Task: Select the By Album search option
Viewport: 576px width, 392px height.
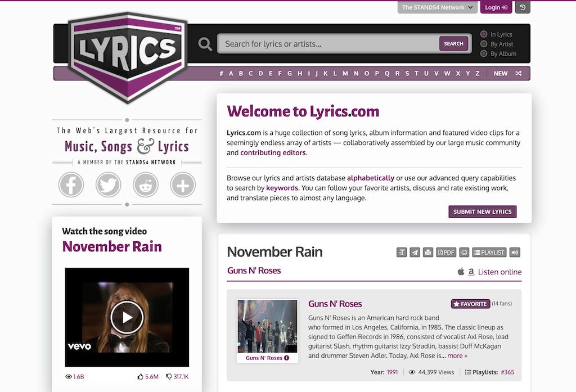Action: coord(484,53)
